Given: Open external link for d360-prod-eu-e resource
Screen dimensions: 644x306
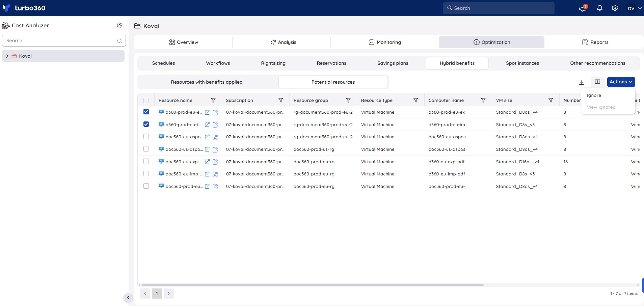Looking at the screenshot, I should (x=207, y=112).
